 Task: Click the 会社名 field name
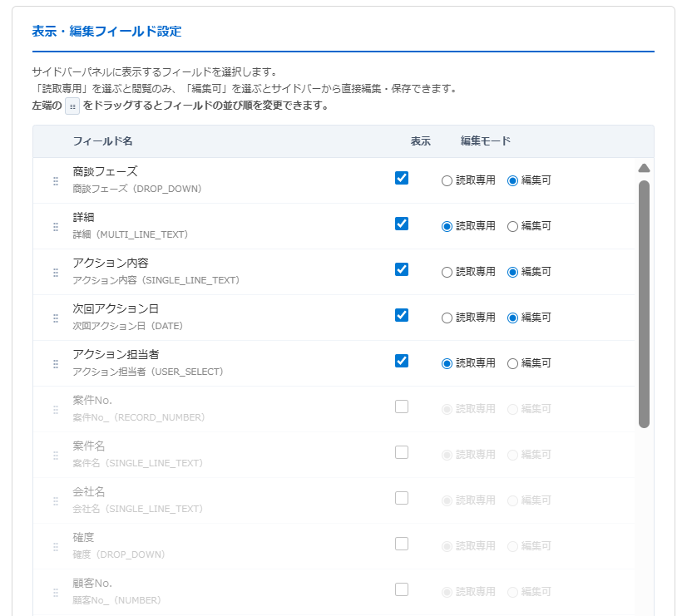point(89,492)
